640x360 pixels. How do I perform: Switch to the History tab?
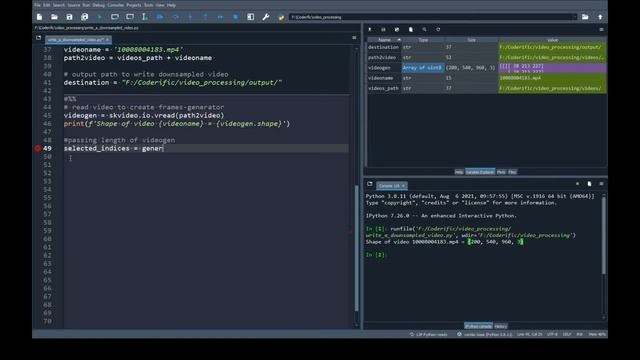(x=500, y=326)
